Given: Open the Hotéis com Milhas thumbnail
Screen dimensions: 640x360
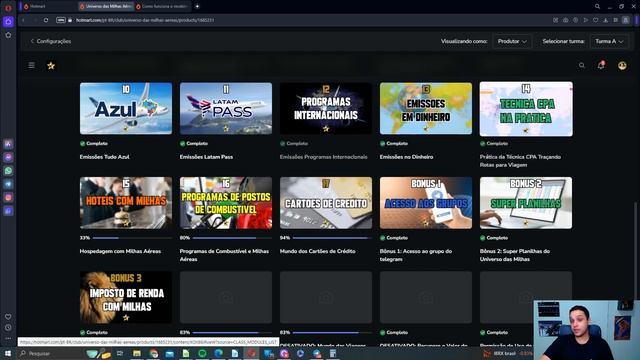Looking at the screenshot, I should [126, 203].
